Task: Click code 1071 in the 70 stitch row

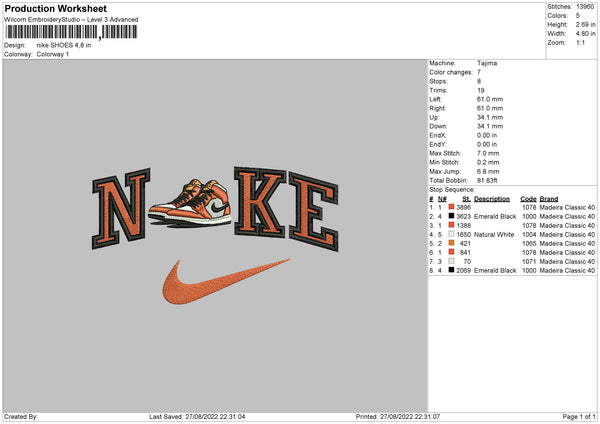Action: pyautogui.click(x=529, y=261)
